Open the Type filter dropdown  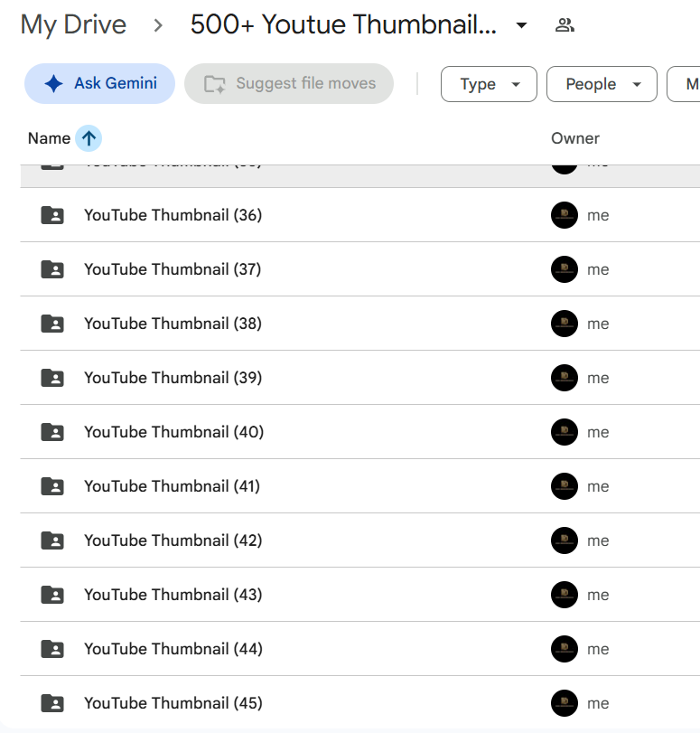(489, 84)
